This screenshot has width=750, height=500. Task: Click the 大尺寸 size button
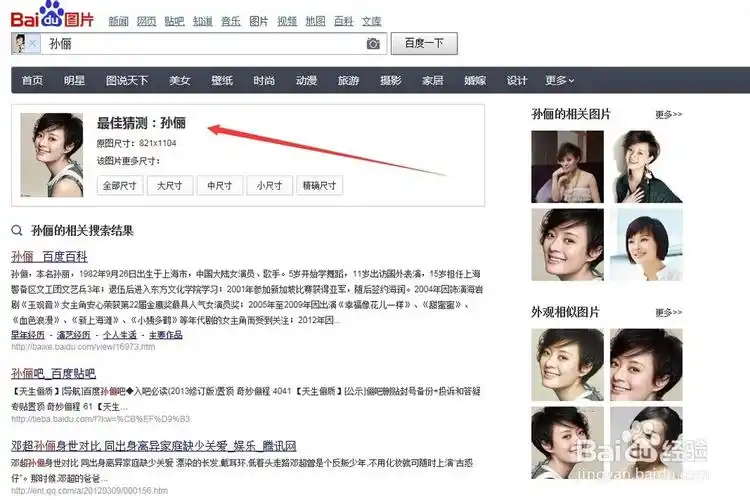coord(170,186)
